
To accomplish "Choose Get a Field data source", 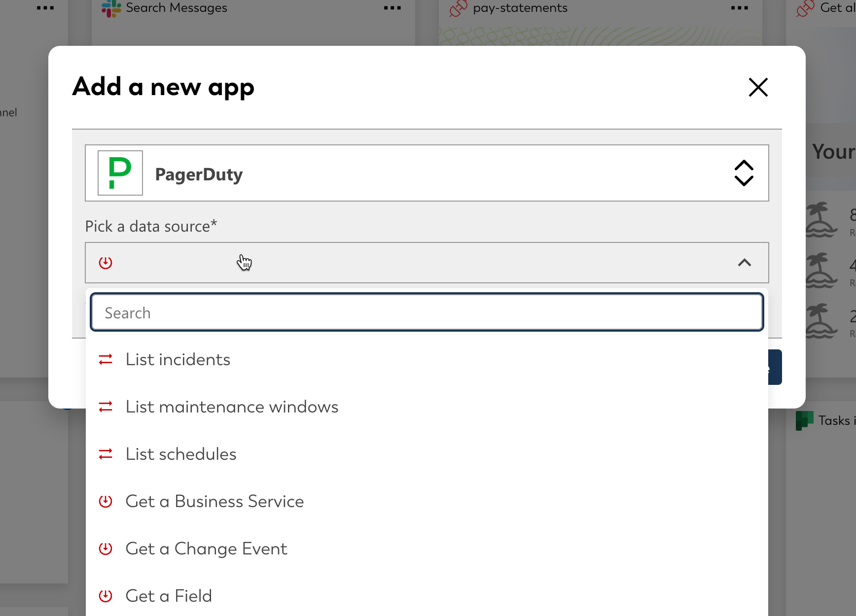I will pos(169,596).
